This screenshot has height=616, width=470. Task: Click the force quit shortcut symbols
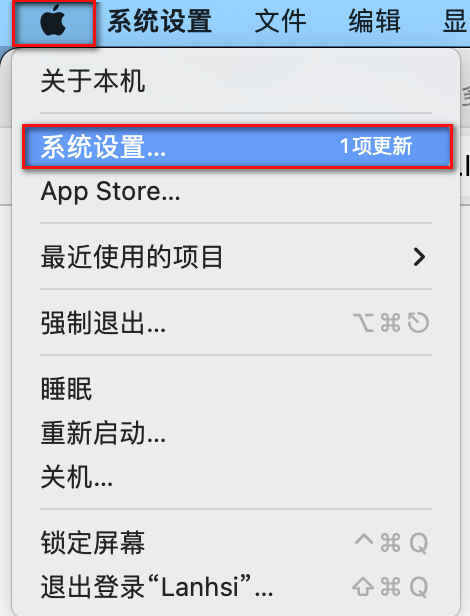tap(391, 323)
